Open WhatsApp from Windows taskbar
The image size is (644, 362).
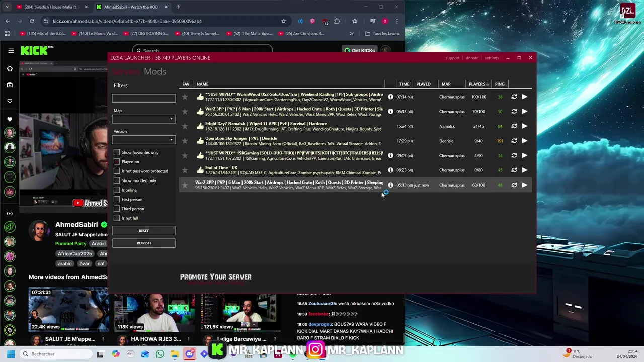160,354
